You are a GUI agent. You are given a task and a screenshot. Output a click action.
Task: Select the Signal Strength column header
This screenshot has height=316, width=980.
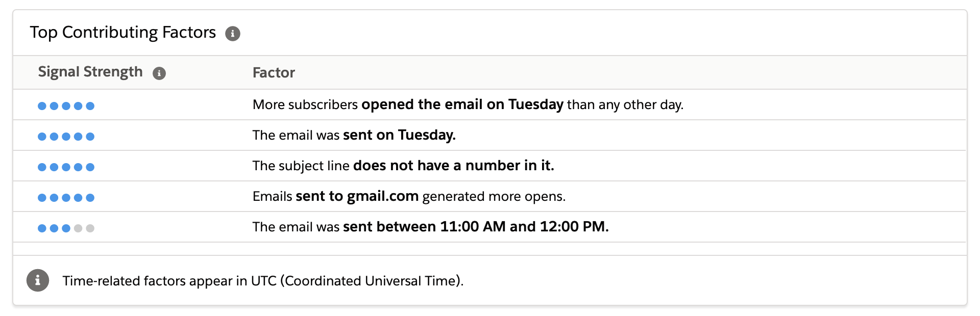(90, 72)
